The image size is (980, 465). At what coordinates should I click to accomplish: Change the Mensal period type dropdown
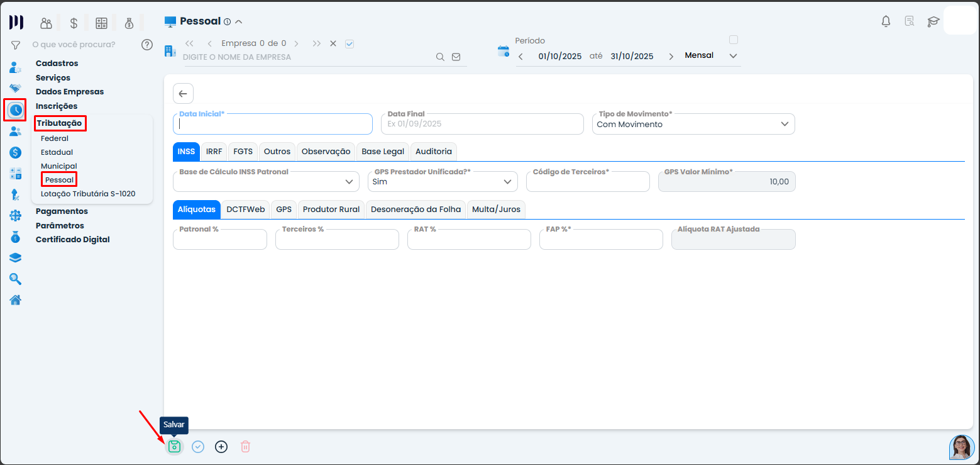(x=711, y=55)
